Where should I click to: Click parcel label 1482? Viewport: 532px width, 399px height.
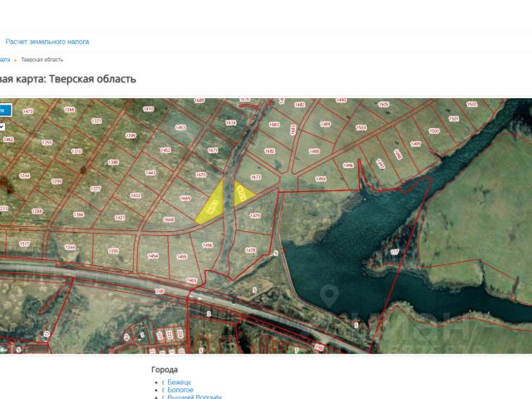[x=299, y=105]
